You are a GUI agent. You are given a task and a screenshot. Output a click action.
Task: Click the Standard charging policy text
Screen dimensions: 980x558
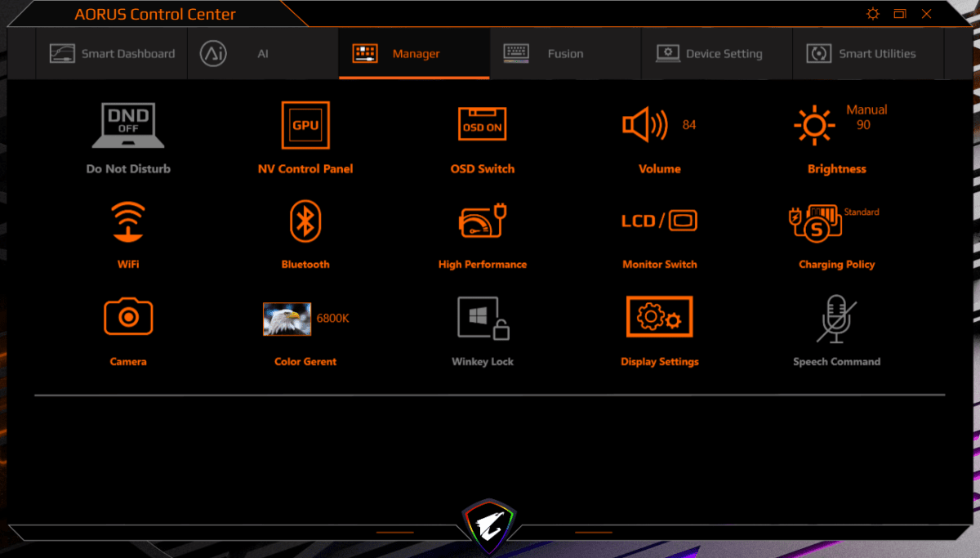click(x=862, y=212)
